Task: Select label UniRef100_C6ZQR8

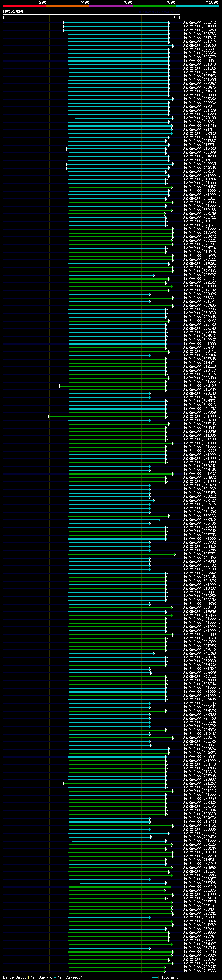Action: [199, 883]
